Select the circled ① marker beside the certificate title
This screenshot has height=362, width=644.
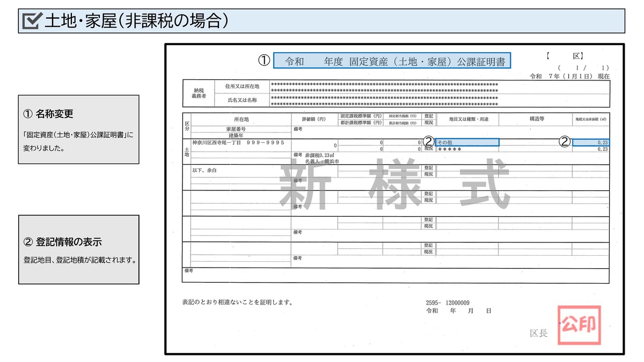tap(264, 61)
